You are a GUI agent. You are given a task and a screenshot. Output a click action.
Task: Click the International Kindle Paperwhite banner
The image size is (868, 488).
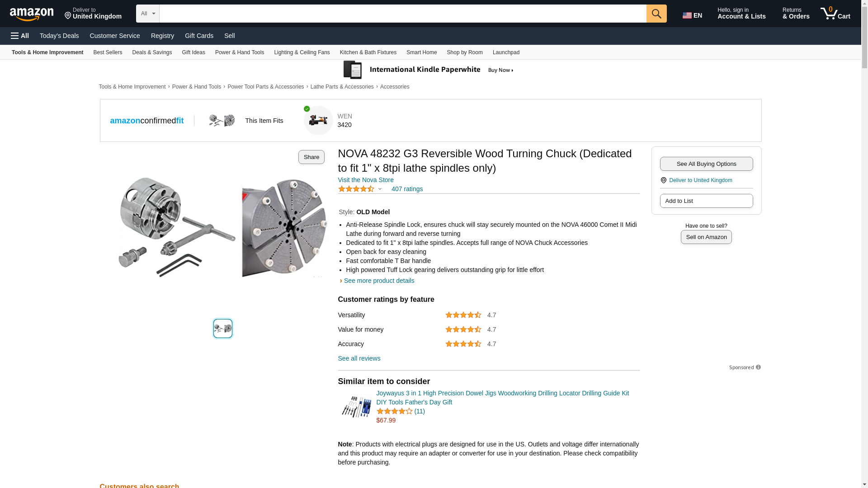tap(429, 70)
